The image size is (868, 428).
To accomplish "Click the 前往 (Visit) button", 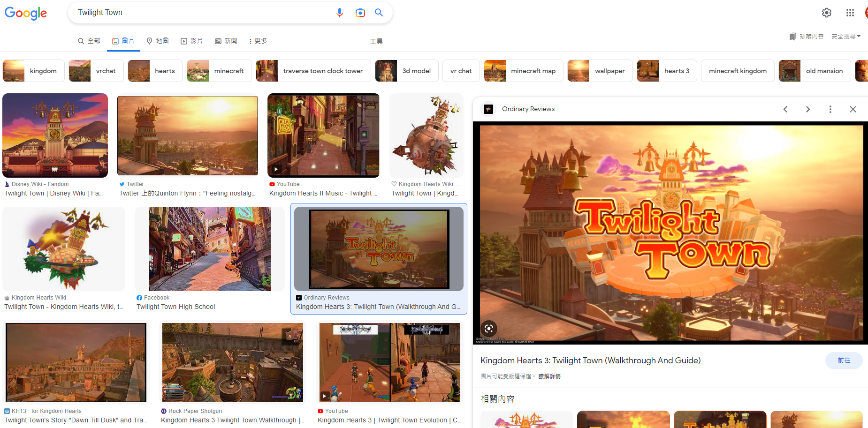I will coord(844,360).
